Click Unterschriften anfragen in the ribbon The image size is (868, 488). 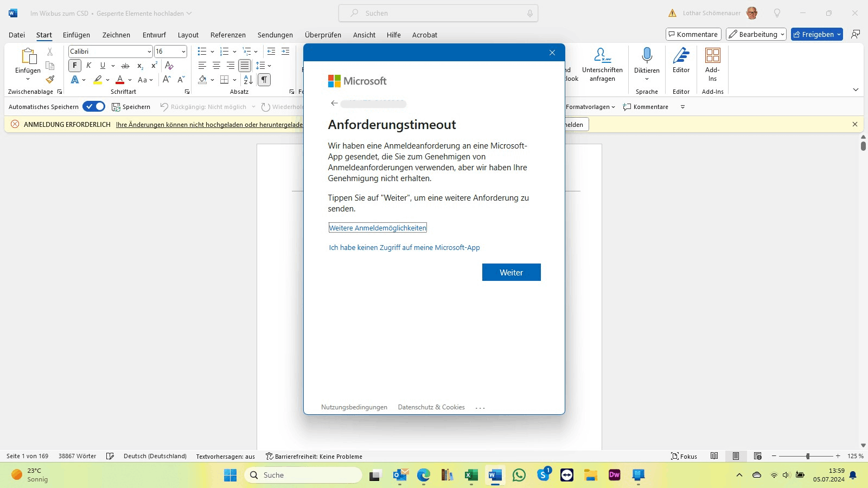click(x=602, y=65)
